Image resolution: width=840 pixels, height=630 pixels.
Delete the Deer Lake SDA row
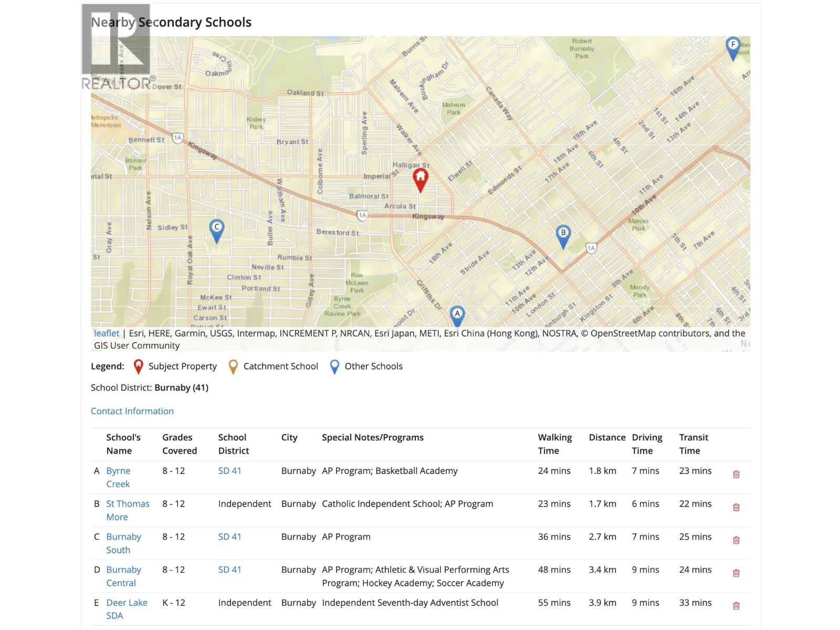point(736,606)
